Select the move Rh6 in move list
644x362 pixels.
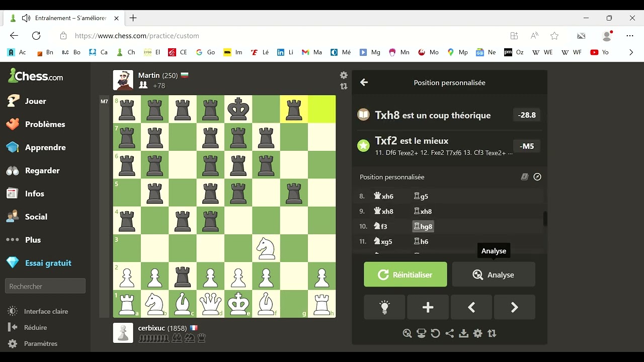click(x=421, y=242)
